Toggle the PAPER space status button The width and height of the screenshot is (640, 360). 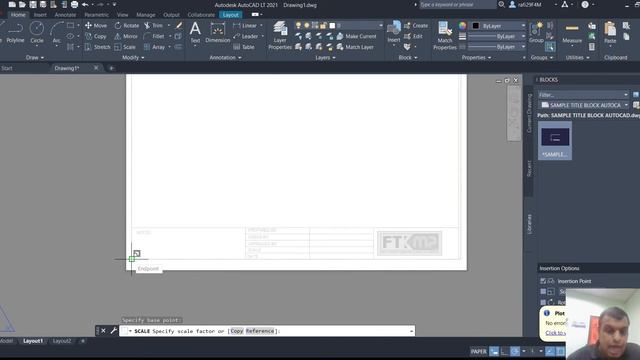[x=478, y=351]
